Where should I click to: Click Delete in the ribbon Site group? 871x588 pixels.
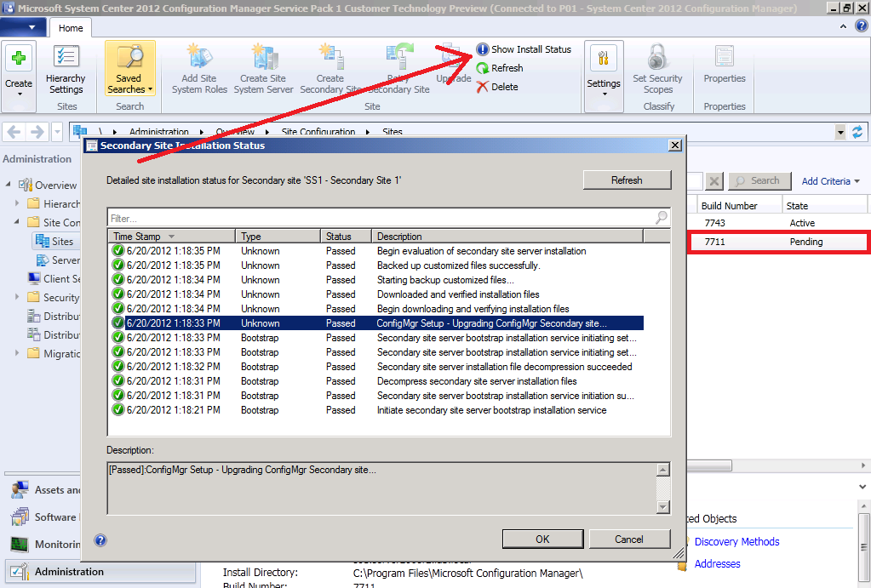497,87
